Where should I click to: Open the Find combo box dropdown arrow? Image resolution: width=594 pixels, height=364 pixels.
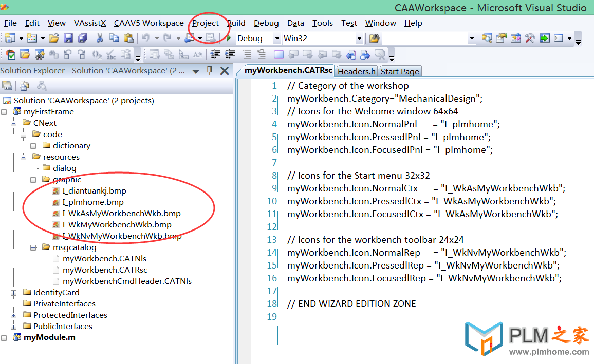click(472, 38)
